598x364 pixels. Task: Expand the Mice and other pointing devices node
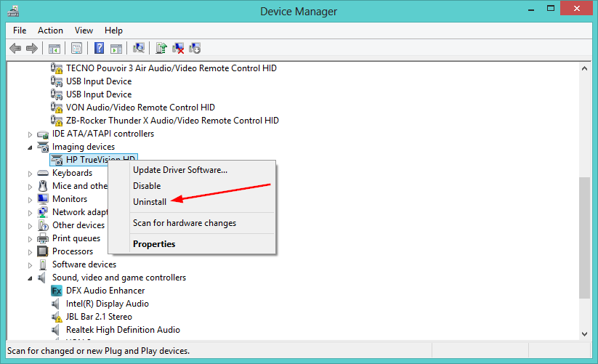click(x=30, y=187)
